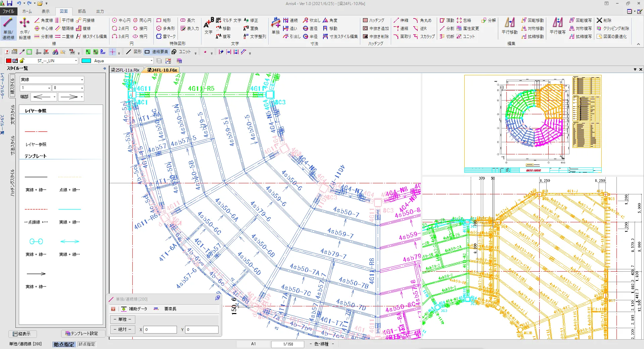Toggle the 図形 selection mode
The height and width of the screenshot is (349, 644).
134,52
